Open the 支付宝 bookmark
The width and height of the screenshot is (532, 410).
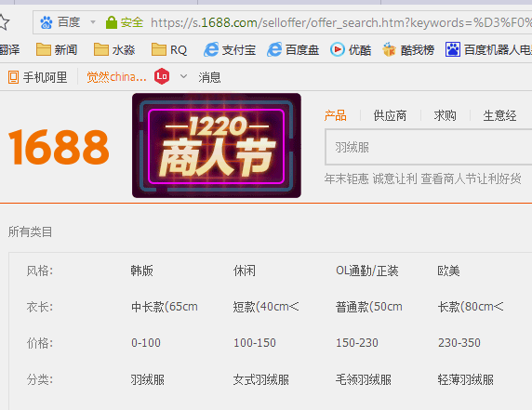230,50
